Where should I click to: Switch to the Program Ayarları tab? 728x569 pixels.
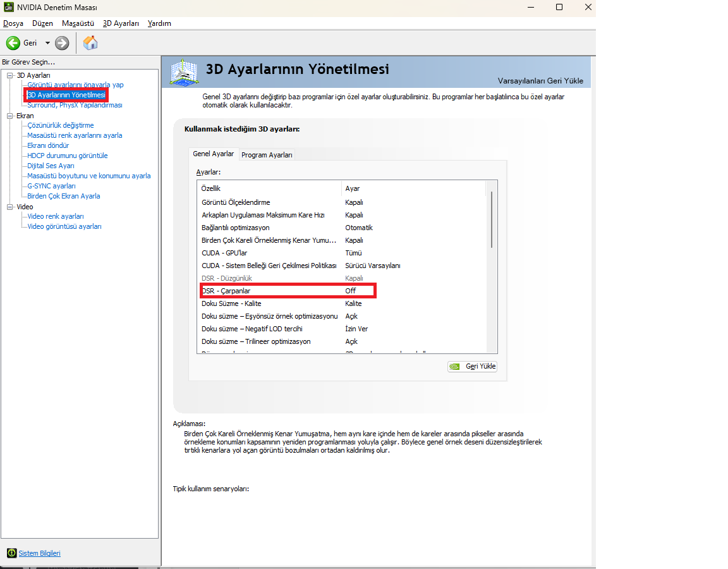[267, 155]
